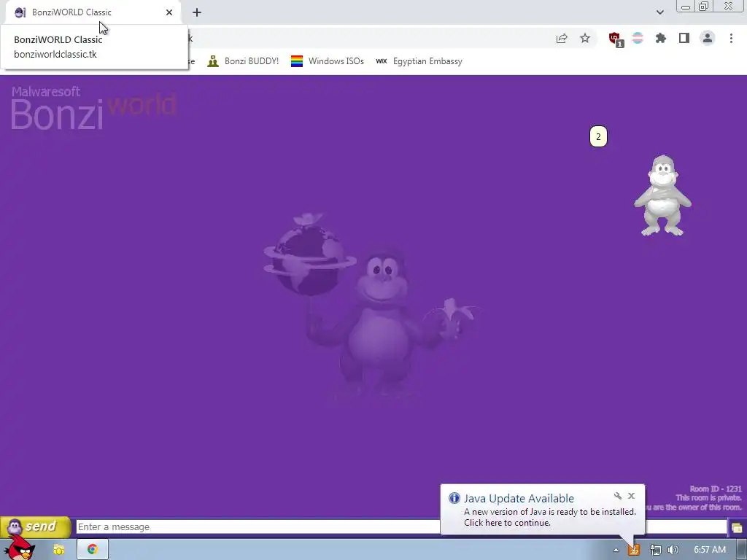Screen dimensions: 747x560
Task: Open the Extensions puzzle-piece menu
Action: [x=661, y=38]
